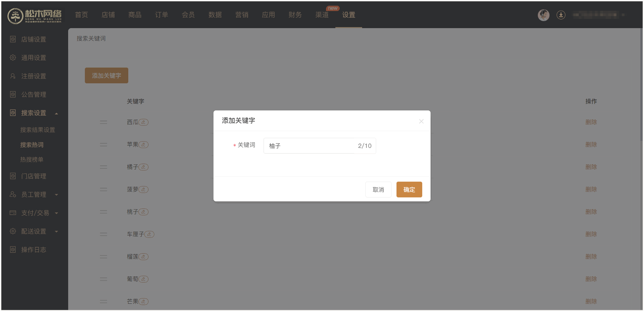Screen dimensions: 644x311
Task: Click the edit pencil icon next to 西瓜
Action: click(143, 122)
